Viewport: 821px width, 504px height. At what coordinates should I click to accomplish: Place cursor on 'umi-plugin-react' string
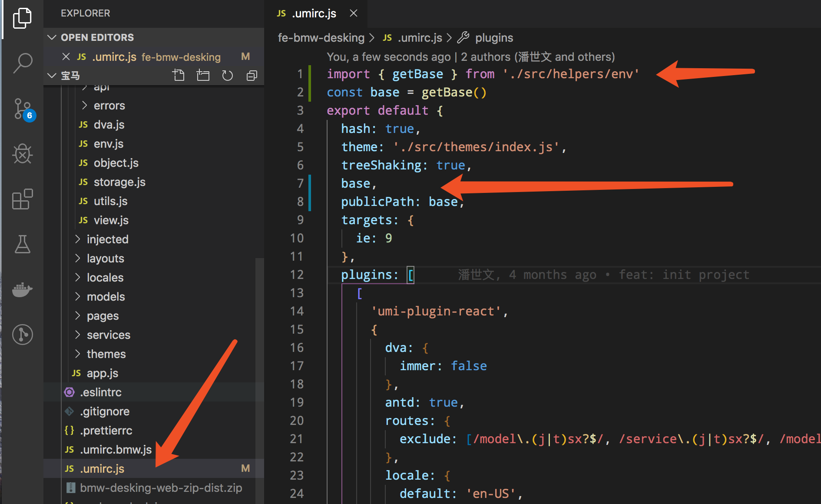(x=436, y=311)
